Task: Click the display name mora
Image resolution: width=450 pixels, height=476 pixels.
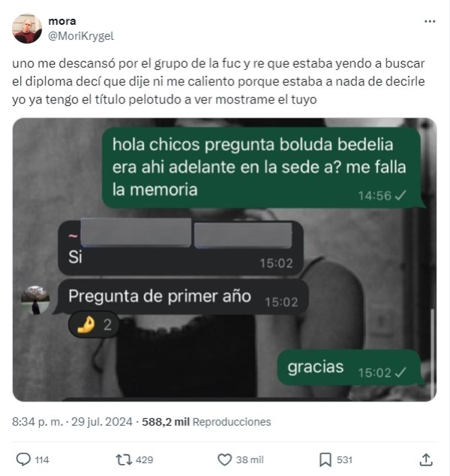Action: pyautogui.click(x=62, y=21)
